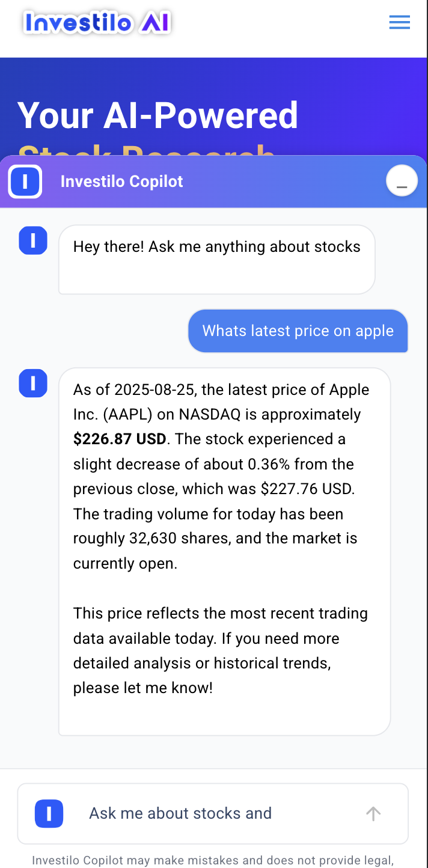428x868 pixels.
Task: Collapse the copilot panel using the dash control
Action: pos(402,180)
